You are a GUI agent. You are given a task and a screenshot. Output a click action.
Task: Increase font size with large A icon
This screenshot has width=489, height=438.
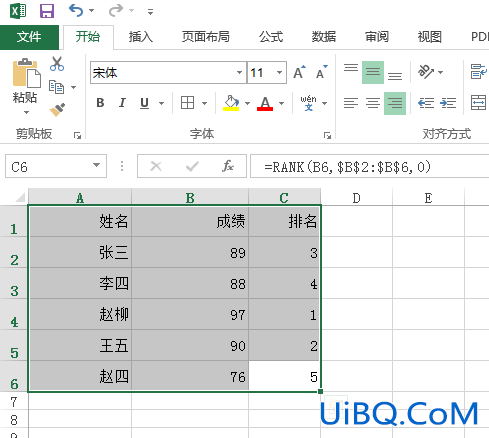pos(299,72)
